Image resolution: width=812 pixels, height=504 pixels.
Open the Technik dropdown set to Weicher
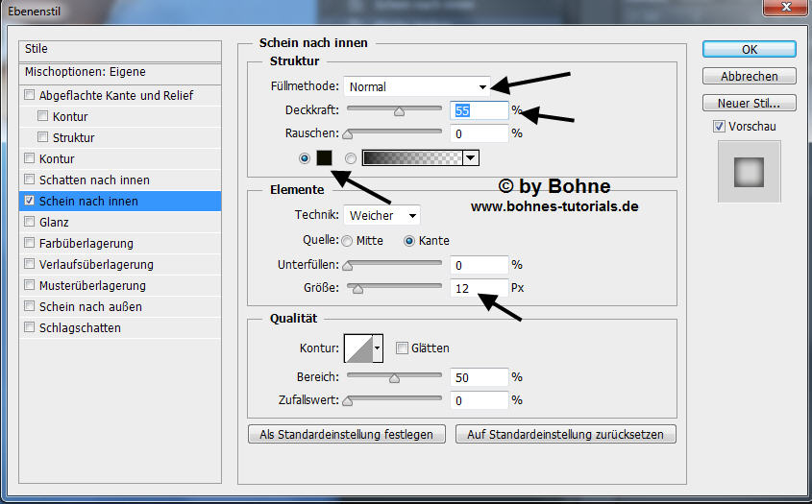pos(381,215)
